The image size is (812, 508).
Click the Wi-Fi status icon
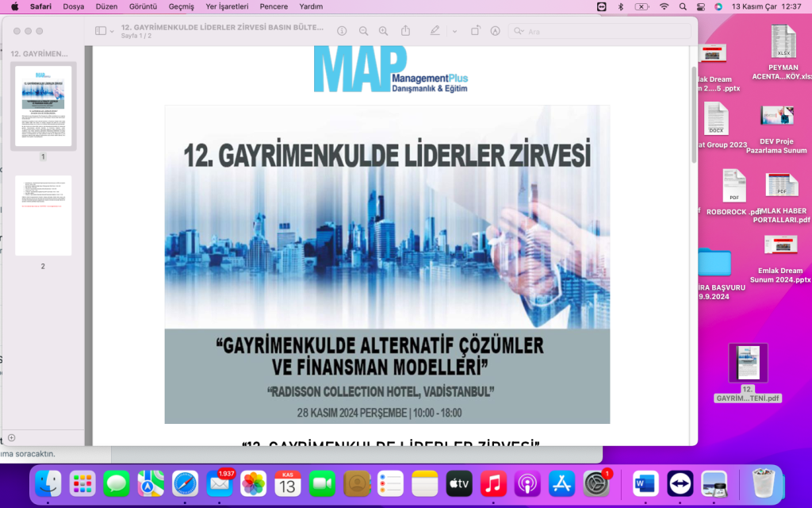[664, 6]
